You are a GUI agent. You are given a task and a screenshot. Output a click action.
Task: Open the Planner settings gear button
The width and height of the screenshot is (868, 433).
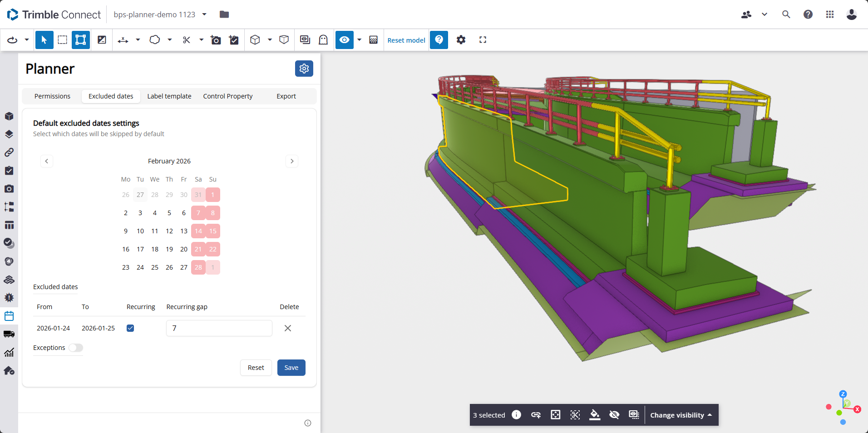304,69
